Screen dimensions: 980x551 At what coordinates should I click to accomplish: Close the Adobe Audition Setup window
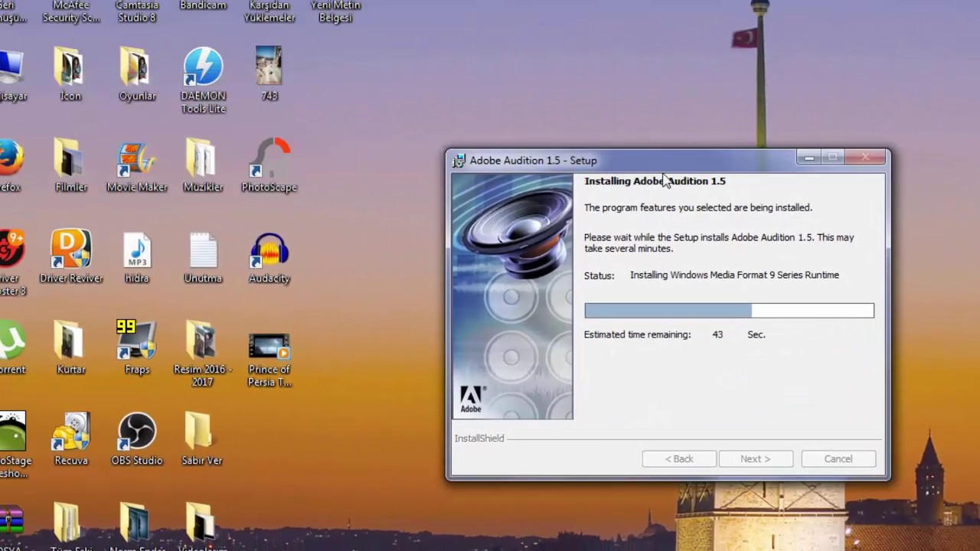click(x=865, y=157)
